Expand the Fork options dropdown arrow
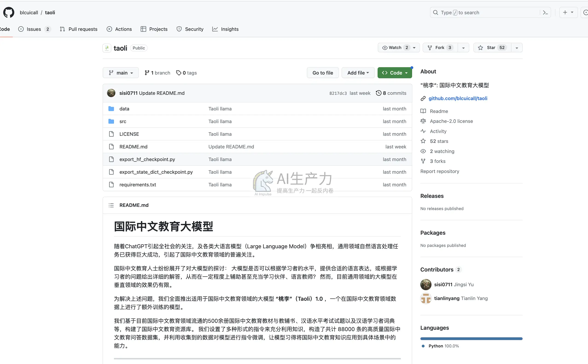The height and width of the screenshot is (364, 588). (x=463, y=48)
